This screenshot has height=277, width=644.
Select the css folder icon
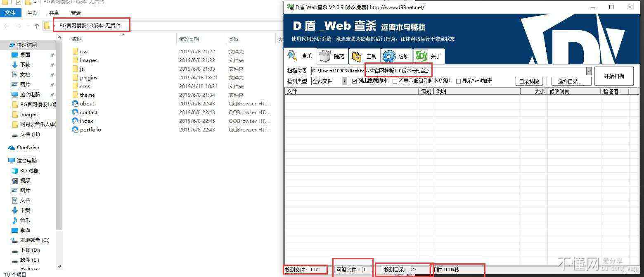pos(75,51)
